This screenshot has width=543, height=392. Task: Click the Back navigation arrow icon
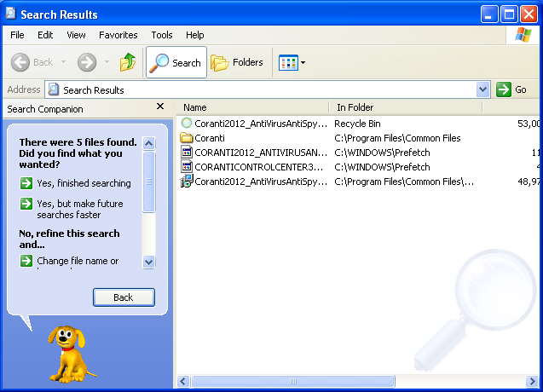(20, 62)
